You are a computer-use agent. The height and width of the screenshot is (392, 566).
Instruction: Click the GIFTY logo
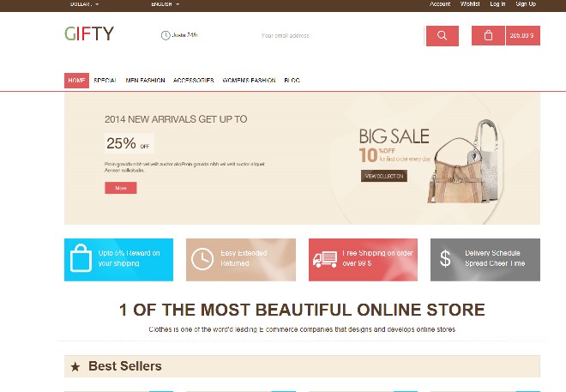pos(89,33)
